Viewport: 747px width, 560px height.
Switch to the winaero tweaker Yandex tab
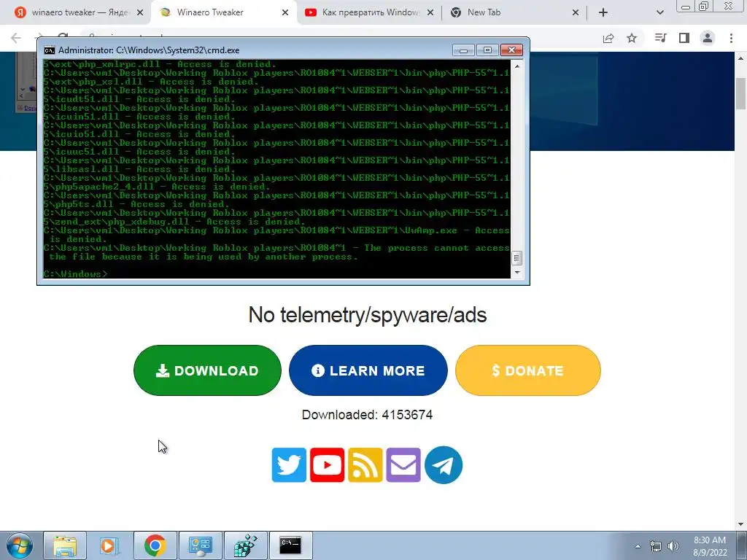(x=79, y=12)
